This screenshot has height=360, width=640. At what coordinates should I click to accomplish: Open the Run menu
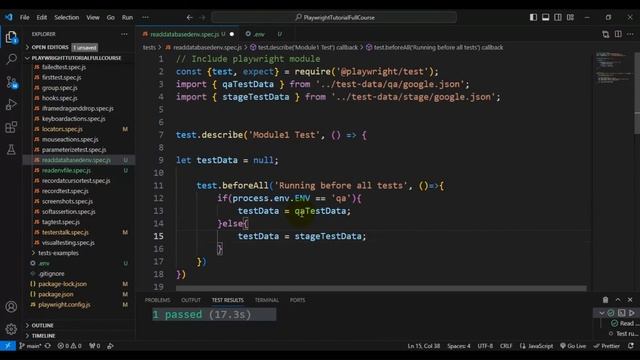(x=127, y=18)
